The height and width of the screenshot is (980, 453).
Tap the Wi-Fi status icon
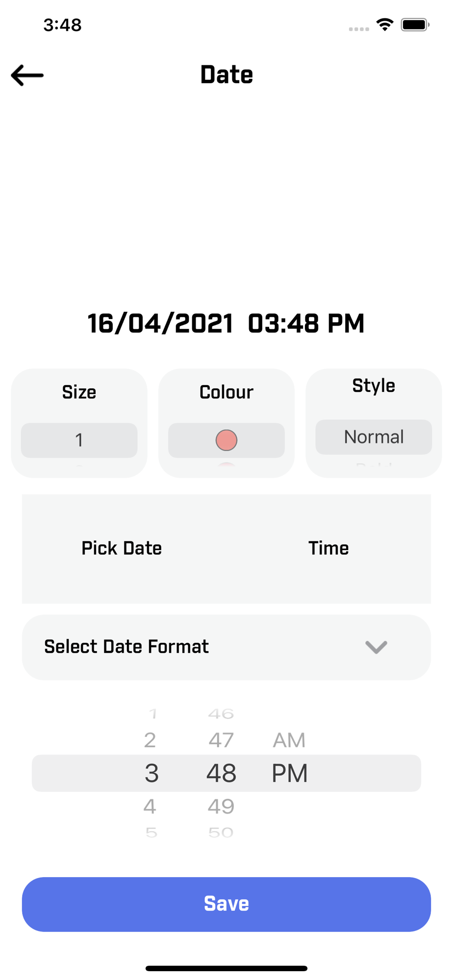click(385, 24)
